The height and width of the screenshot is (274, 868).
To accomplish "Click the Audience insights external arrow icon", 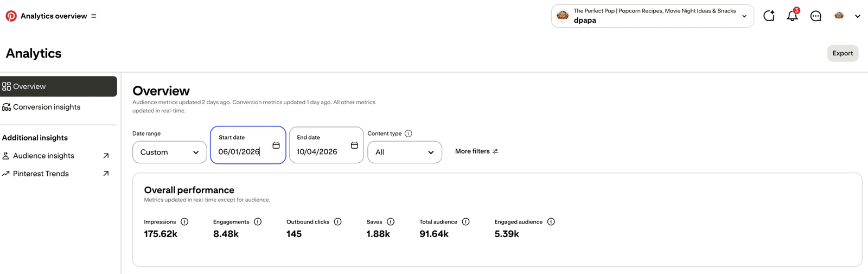I will [x=106, y=156].
